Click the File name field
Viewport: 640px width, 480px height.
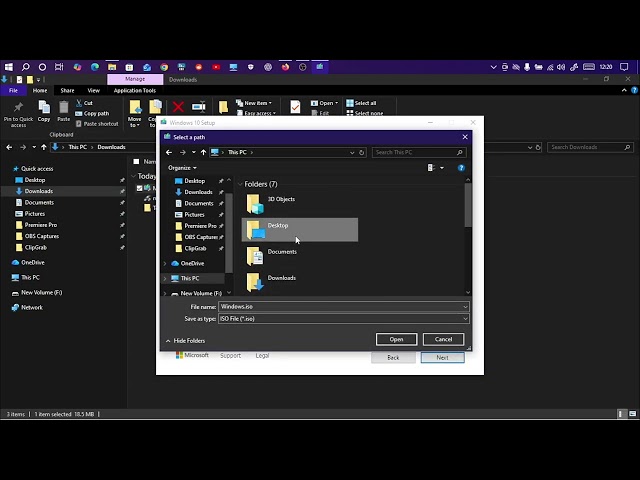(344, 307)
